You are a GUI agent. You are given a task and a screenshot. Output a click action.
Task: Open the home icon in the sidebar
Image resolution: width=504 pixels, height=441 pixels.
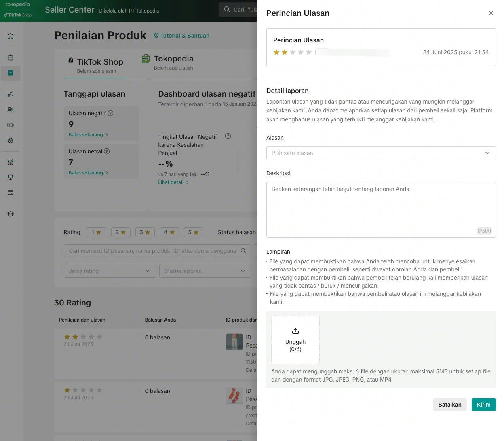click(x=11, y=36)
